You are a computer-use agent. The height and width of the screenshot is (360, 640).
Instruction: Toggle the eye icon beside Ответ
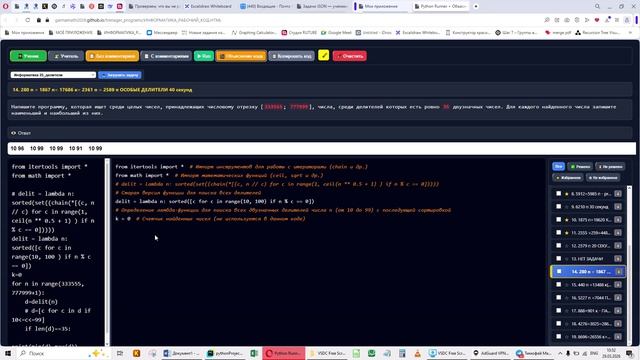[13, 133]
